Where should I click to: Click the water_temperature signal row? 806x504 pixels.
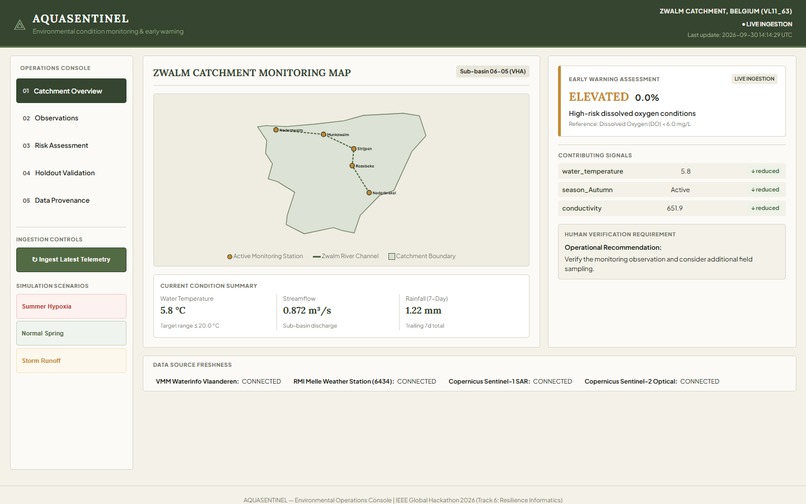click(x=671, y=171)
